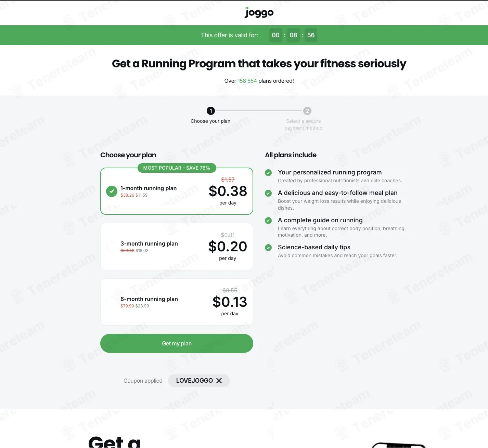
Task: Click checkmark beside complete guide on running
Action: pyautogui.click(x=268, y=221)
